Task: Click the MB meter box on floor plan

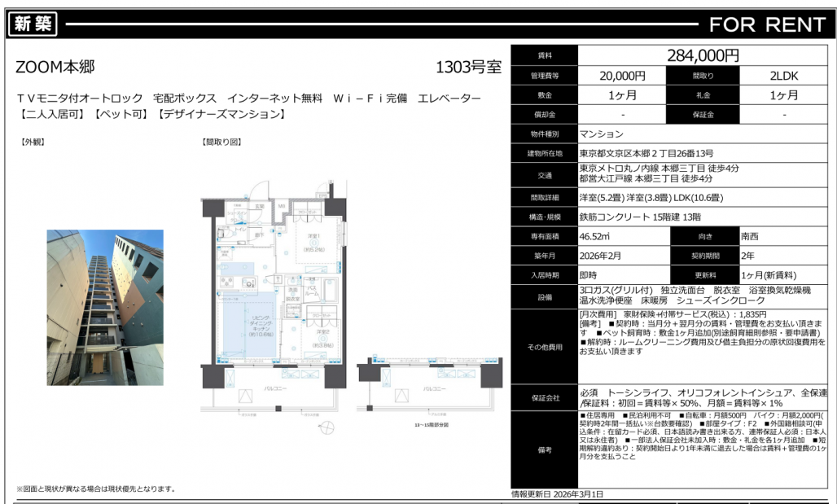Action: pyautogui.click(x=282, y=207)
